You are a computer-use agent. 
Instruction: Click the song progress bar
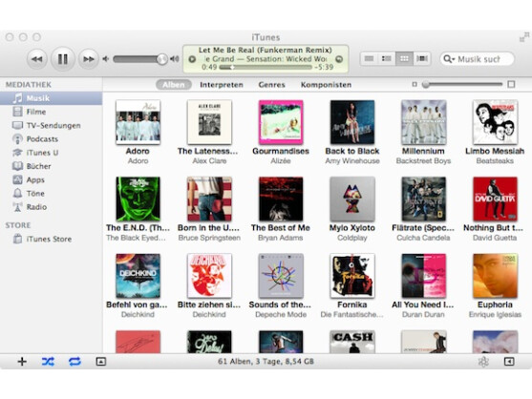click(266, 68)
